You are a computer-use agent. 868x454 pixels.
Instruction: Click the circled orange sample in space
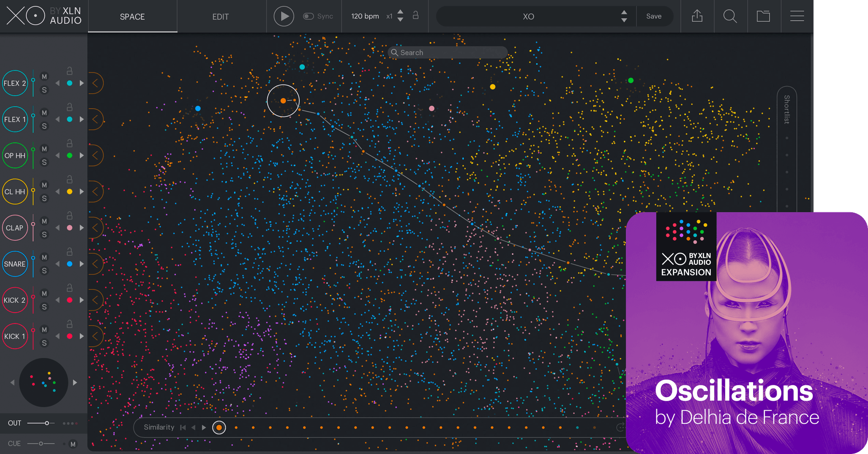click(283, 101)
